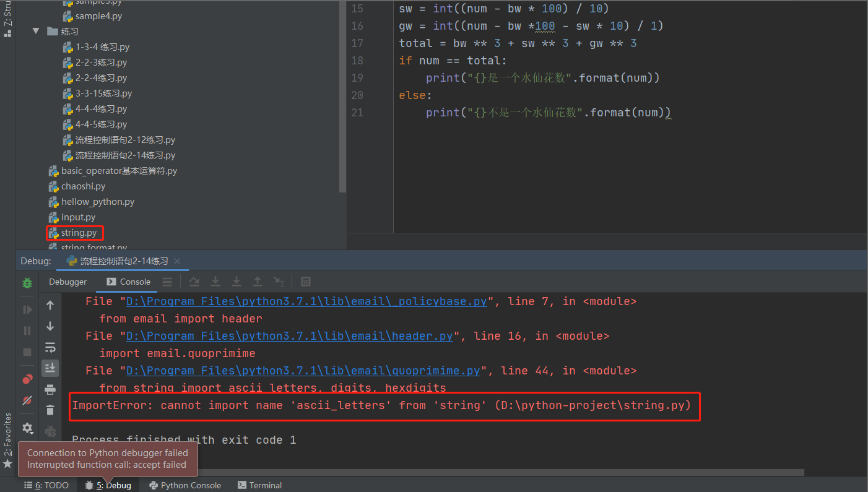Open the header.py traceback link
The image size is (868, 492).
(290, 336)
